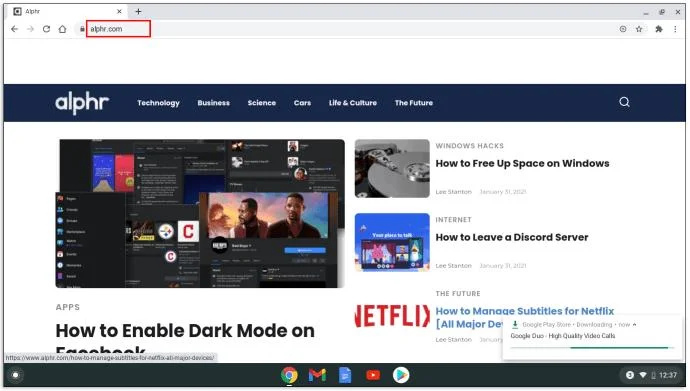This screenshot has width=690, height=391.
Task: Open the Life & Culture menu
Action: point(353,103)
